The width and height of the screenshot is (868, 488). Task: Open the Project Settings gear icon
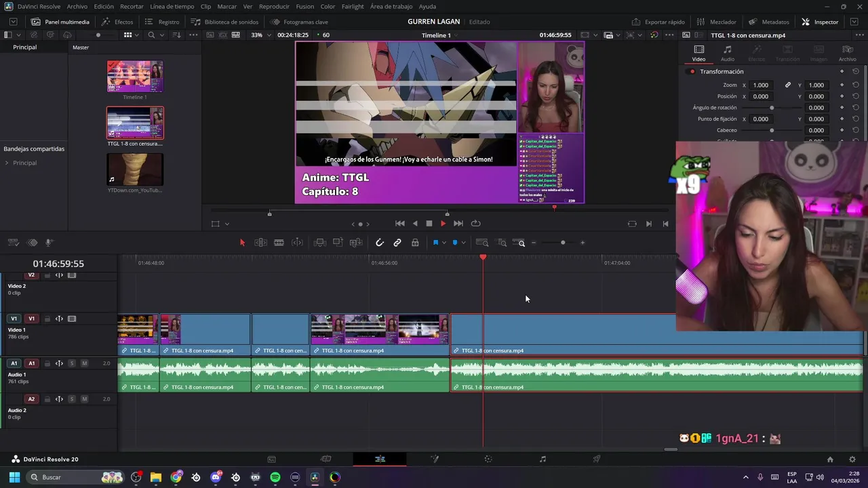click(x=852, y=459)
